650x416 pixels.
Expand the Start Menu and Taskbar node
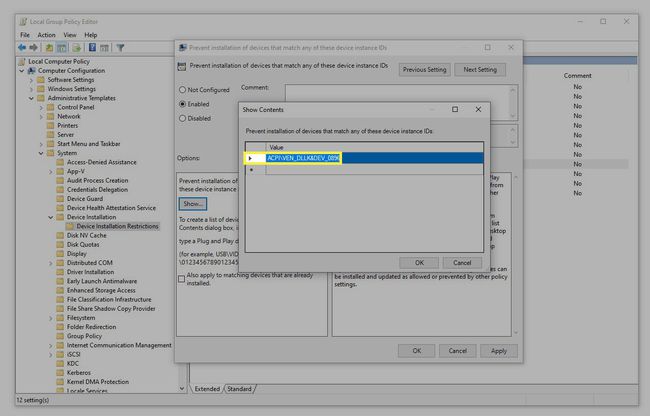(x=41, y=144)
